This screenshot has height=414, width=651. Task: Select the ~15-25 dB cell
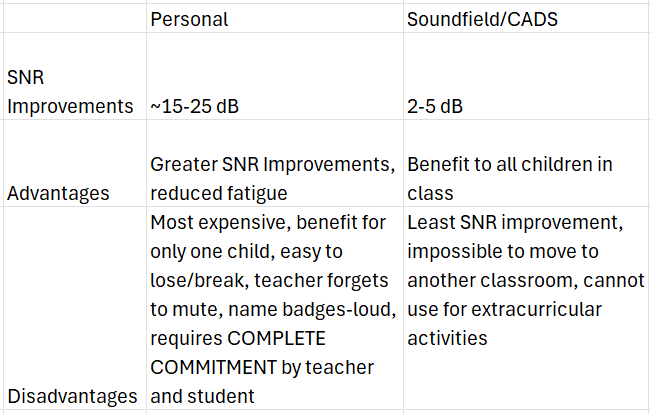click(275, 76)
